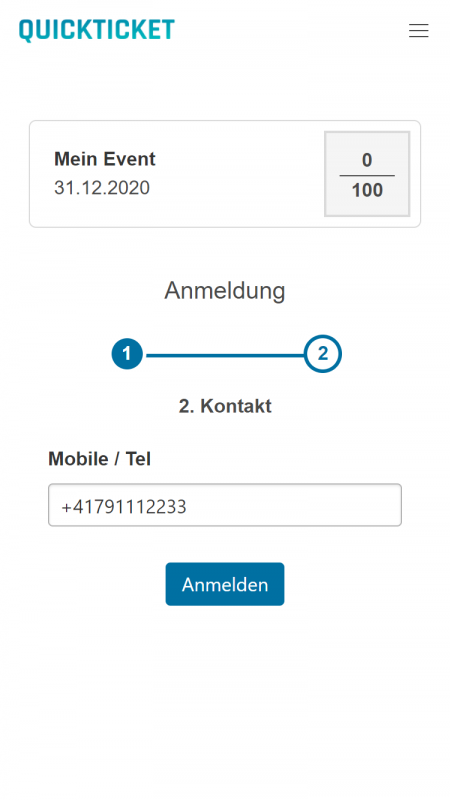
Task: Click the Mobile / Tel field label
Action: 99,459
